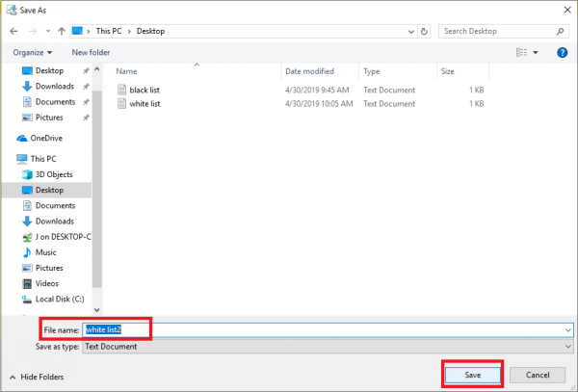Click the Search Desktop field
The width and height of the screenshot is (578, 392).
501,31
